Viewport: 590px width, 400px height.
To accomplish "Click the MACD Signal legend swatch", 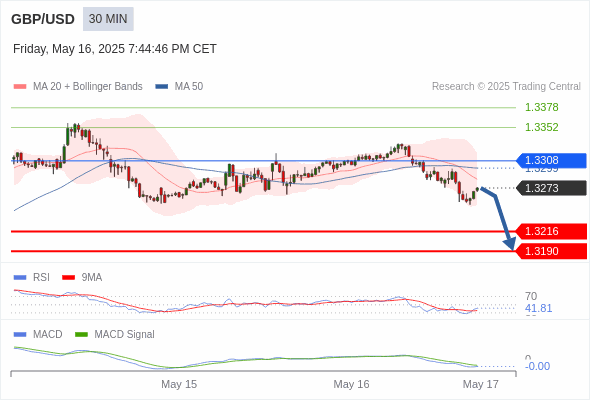I will 81,334.
